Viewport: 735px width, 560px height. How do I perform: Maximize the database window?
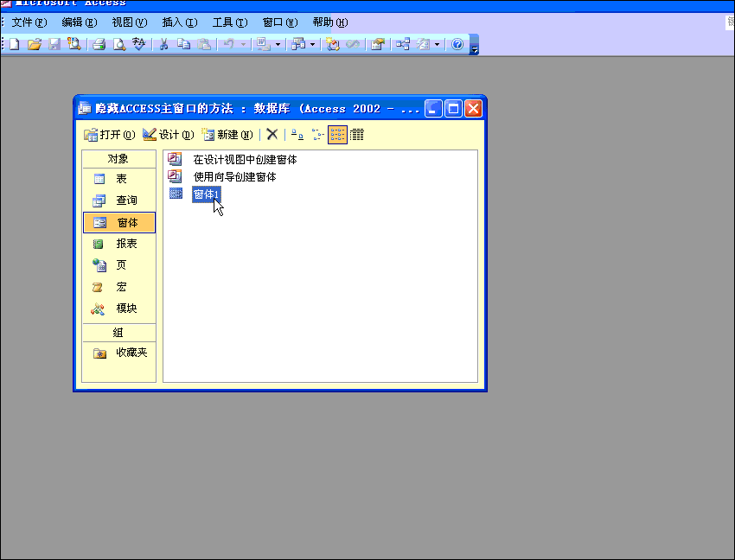[453, 109]
